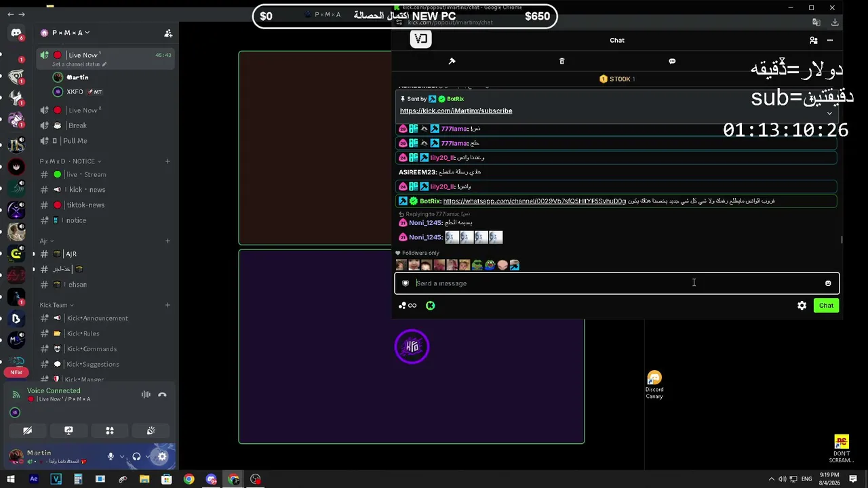Add a channel to the Kick Team category
Screen dimensions: 868x488
[x=167, y=305]
